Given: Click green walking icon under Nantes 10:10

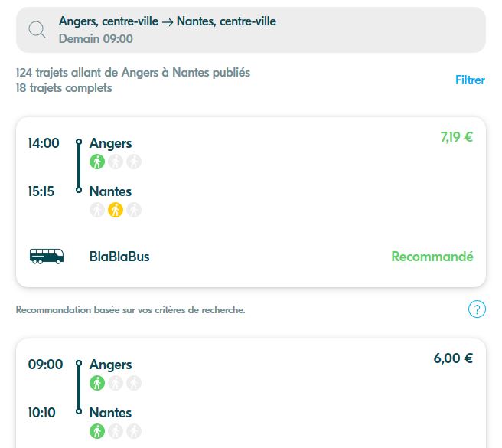Looking at the screenshot, I should click(97, 431).
